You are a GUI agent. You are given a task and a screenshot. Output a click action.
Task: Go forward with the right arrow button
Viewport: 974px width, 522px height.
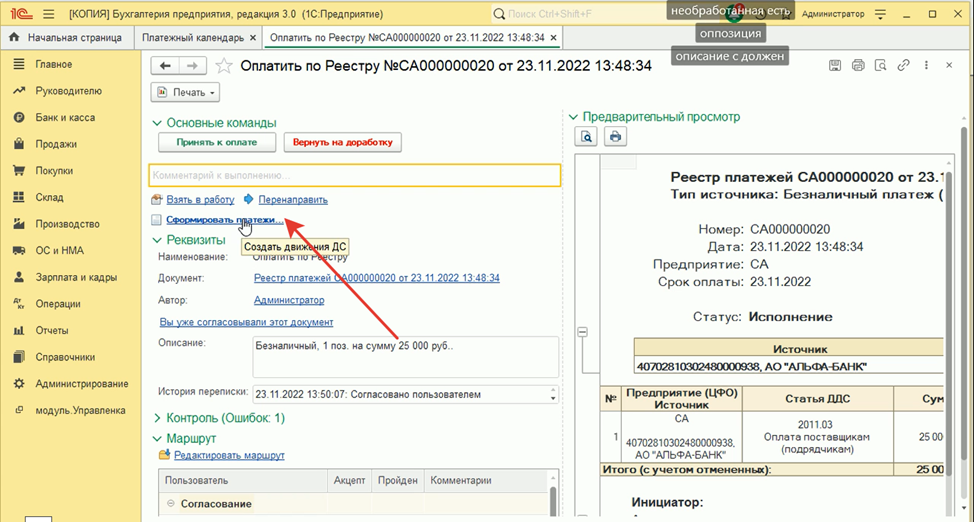(x=193, y=66)
